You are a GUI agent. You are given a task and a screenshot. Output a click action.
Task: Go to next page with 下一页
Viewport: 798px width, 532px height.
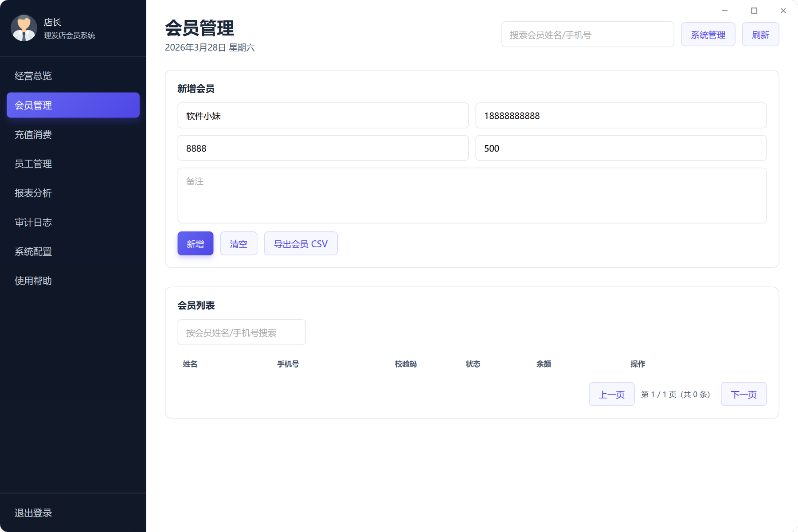[x=743, y=394]
